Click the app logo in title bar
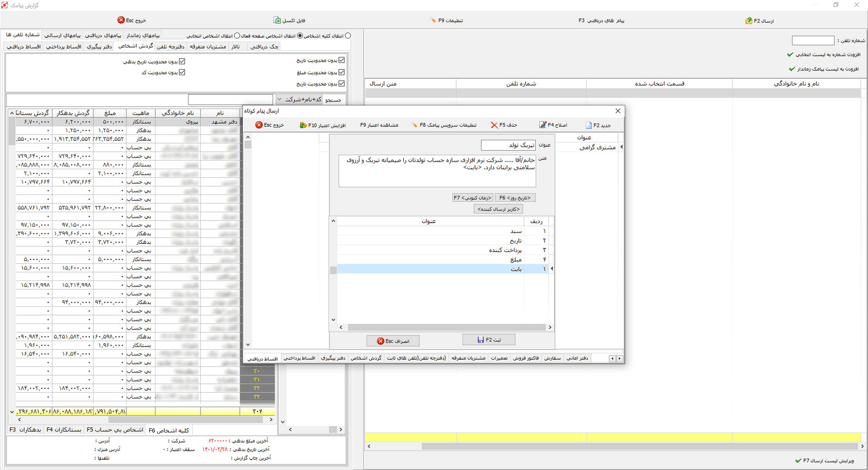This screenshot has width=868, height=470. tap(4, 5)
